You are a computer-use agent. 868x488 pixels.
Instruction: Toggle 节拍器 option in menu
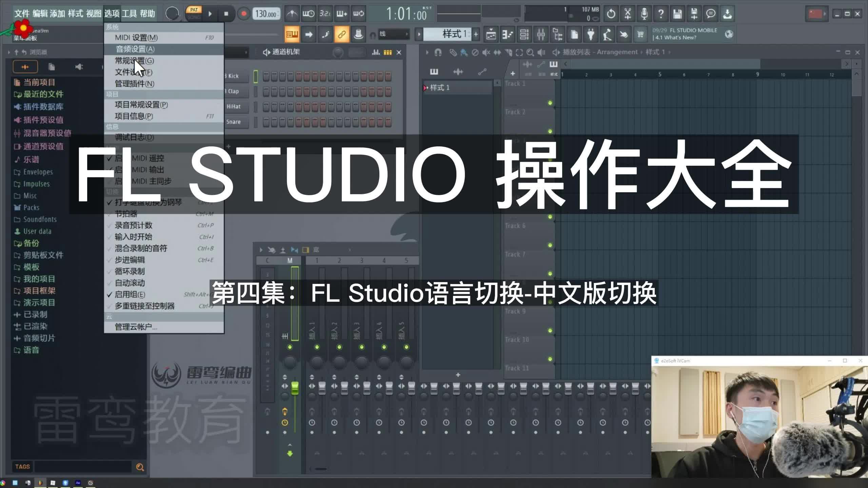[x=164, y=214]
